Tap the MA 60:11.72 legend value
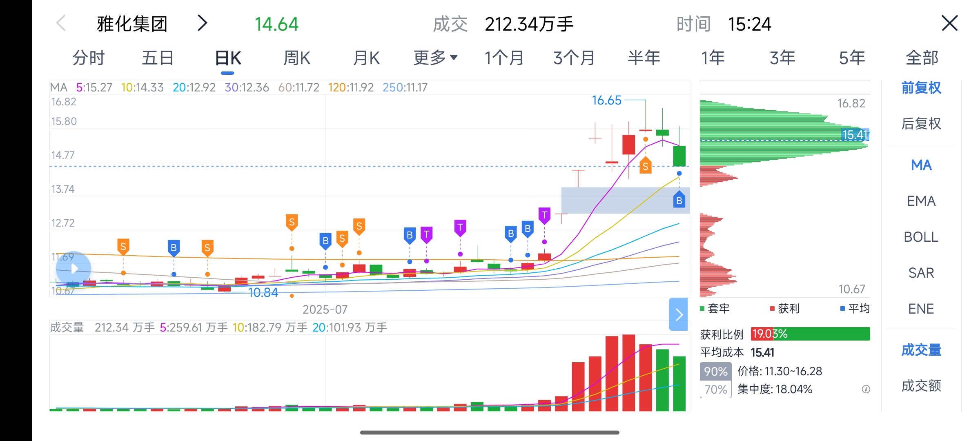The image size is (980, 441). pyautogui.click(x=298, y=87)
